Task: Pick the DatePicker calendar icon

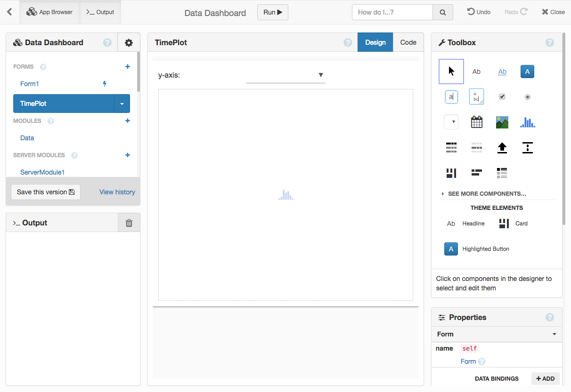Action: (x=477, y=122)
